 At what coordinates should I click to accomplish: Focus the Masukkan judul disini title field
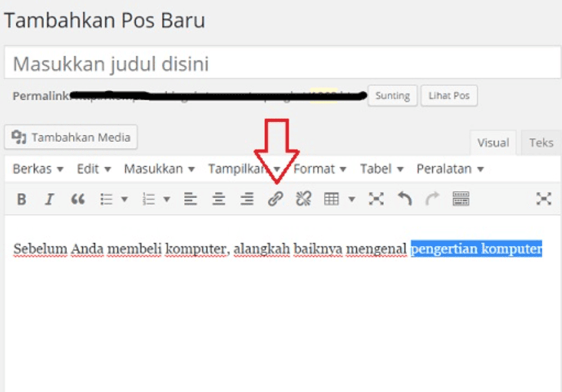[283, 62]
